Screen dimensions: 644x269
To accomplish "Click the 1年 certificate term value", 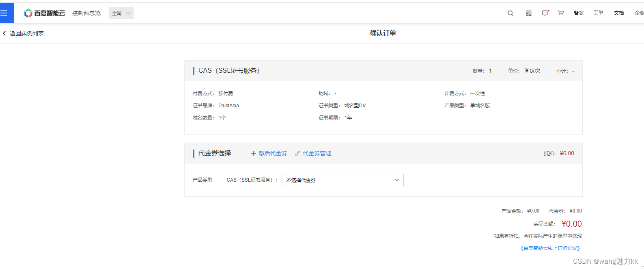I will (x=348, y=118).
